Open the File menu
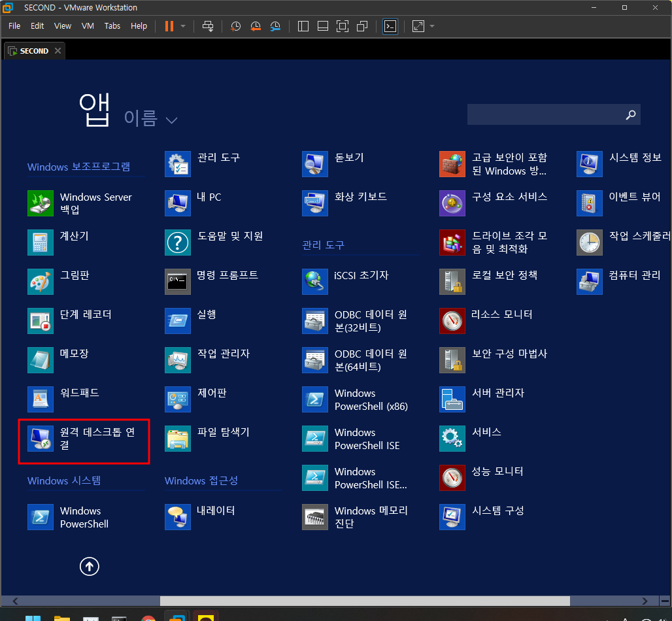 [x=14, y=26]
